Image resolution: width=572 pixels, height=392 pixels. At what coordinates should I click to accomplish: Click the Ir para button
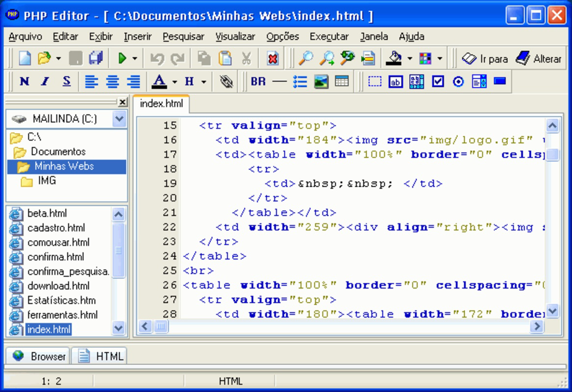[485, 59]
